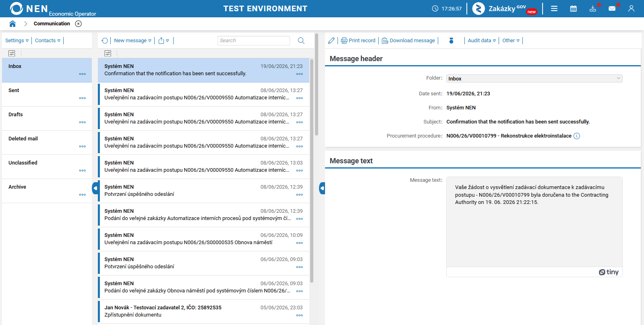Close the Communication breadcrumb tab
The width and height of the screenshot is (644, 325).
pyautogui.click(x=79, y=24)
